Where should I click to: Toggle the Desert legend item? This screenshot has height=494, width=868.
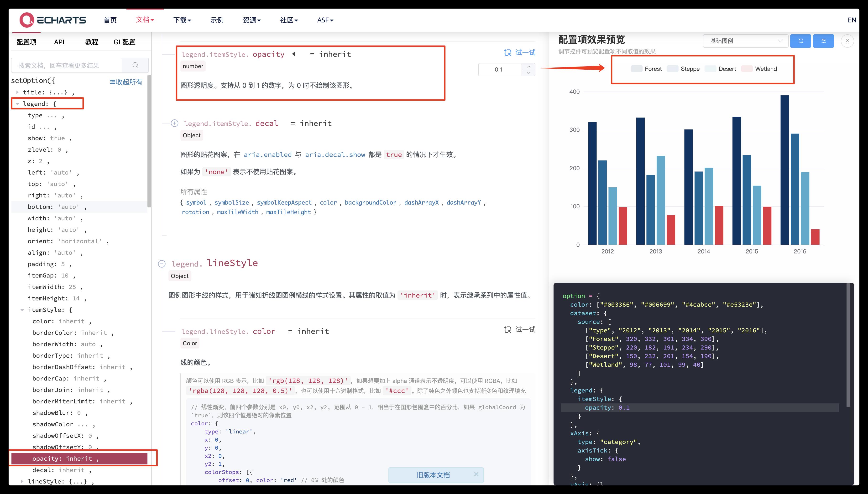[x=720, y=69]
